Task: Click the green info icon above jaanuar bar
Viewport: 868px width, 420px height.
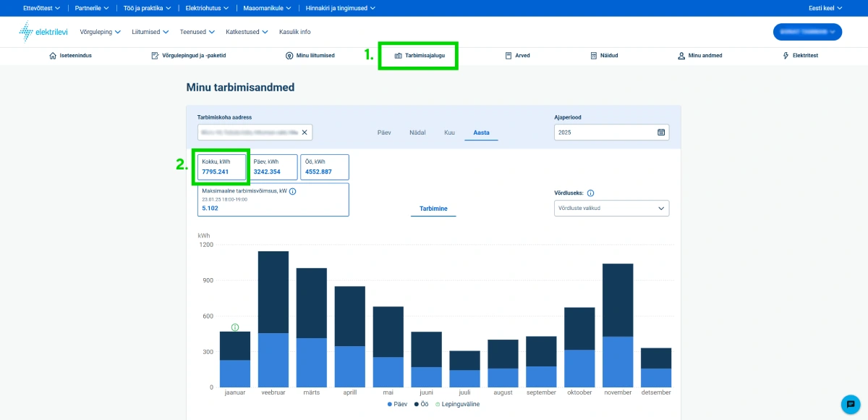Action: pyautogui.click(x=235, y=327)
